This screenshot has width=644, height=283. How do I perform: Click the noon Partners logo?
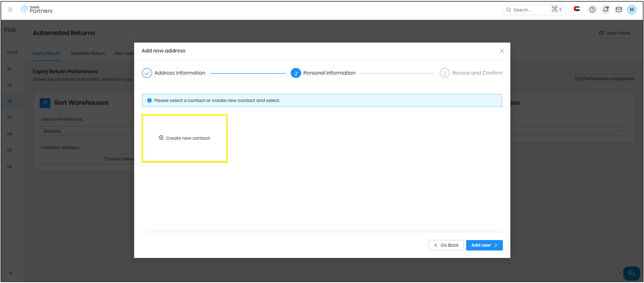[x=37, y=10]
